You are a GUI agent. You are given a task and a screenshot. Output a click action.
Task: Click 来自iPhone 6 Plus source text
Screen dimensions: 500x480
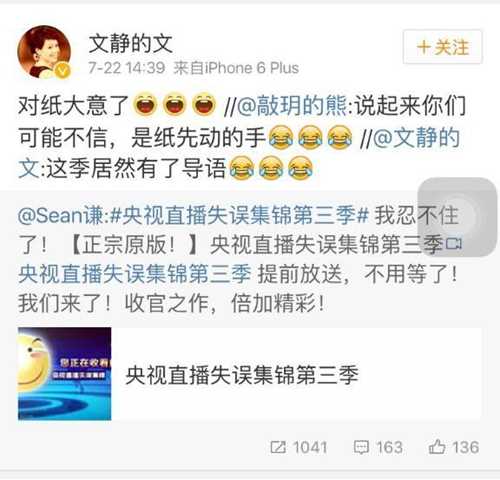click(x=236, y=68)
